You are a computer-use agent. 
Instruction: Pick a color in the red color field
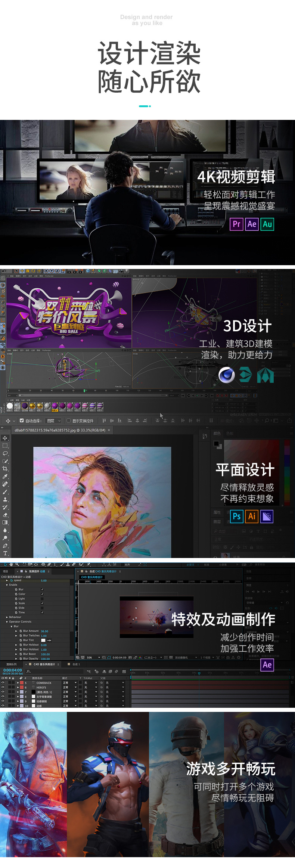click(x=251, y=472)
